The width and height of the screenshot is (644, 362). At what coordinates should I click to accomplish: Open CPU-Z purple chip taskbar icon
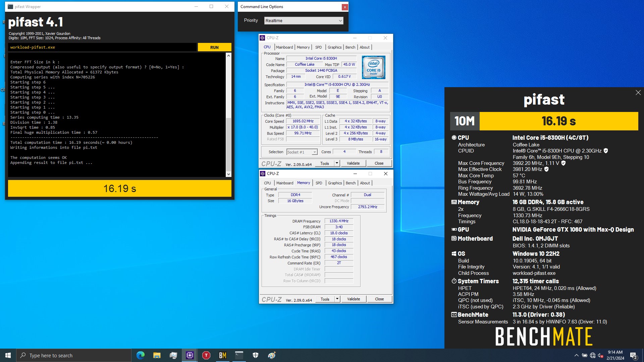[x=190, y=355]
